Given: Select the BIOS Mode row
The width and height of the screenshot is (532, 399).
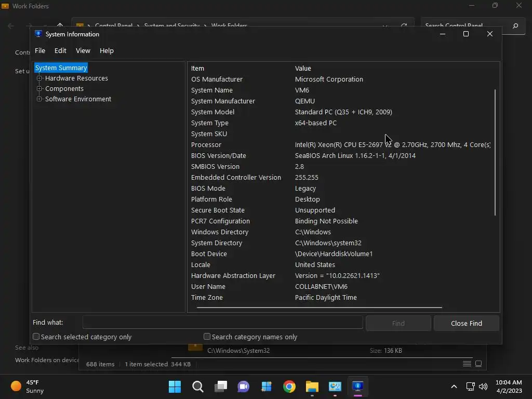Looking at the screenshot, I should pos(340,188).
